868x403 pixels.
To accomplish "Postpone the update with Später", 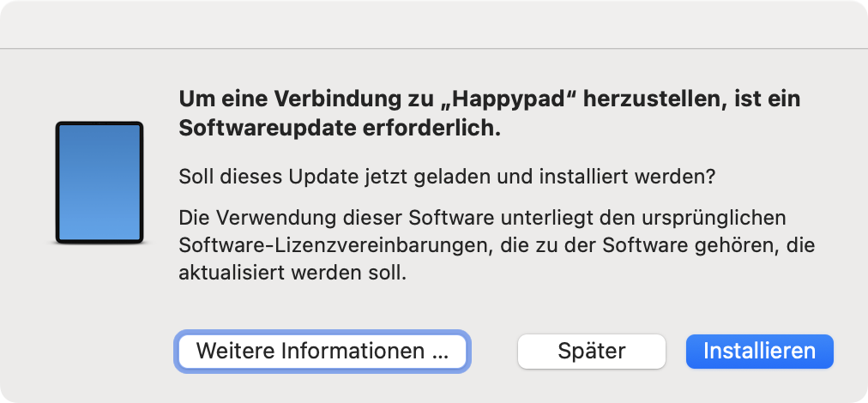I will (x=591, y=351).
